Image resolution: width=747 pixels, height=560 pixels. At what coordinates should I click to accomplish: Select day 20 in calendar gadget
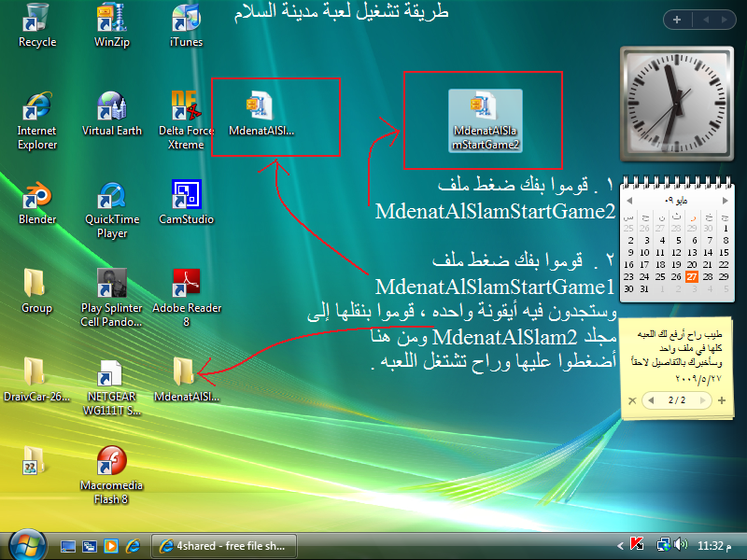tap(692, 264)
